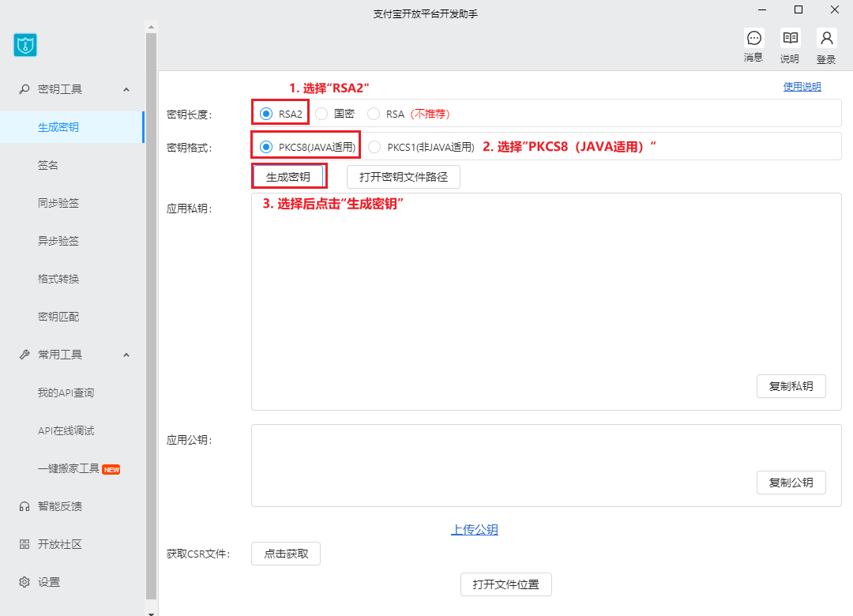Click the 应用私钥: label
853x616 pixels.
pos(190,208)
